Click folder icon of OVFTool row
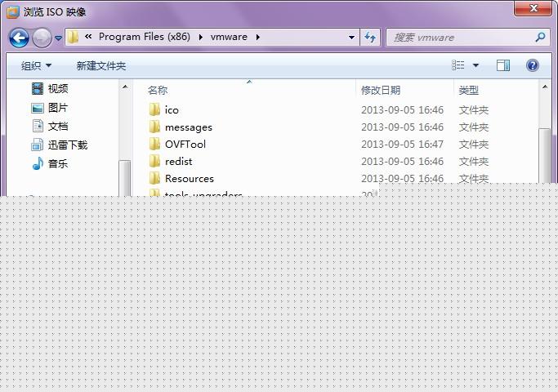The width and height of the screenshot is (558, 392). point(154,144)
